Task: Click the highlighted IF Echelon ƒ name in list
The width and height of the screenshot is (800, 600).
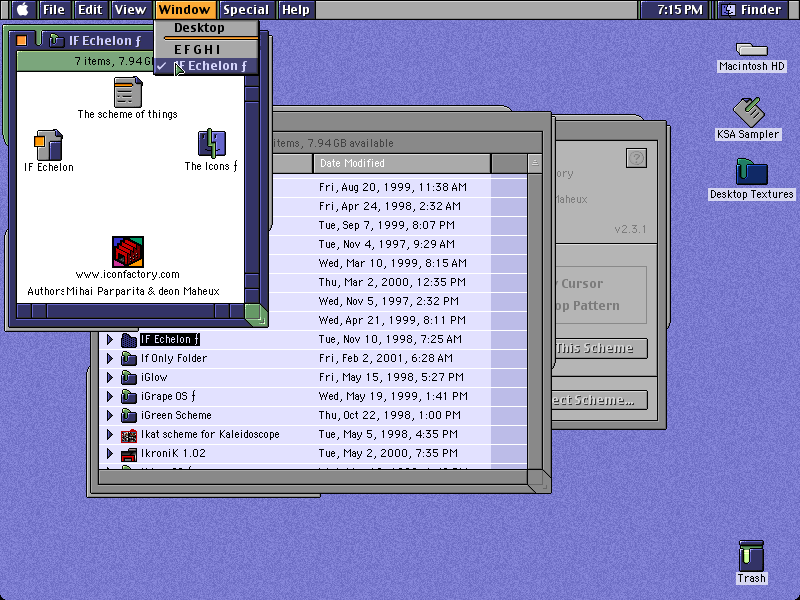Action: (170, 339)
